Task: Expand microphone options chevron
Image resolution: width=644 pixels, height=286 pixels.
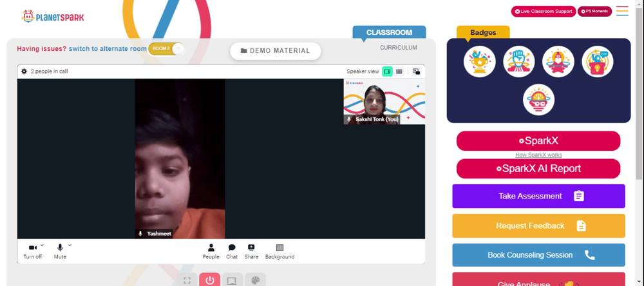Action: 70,245
